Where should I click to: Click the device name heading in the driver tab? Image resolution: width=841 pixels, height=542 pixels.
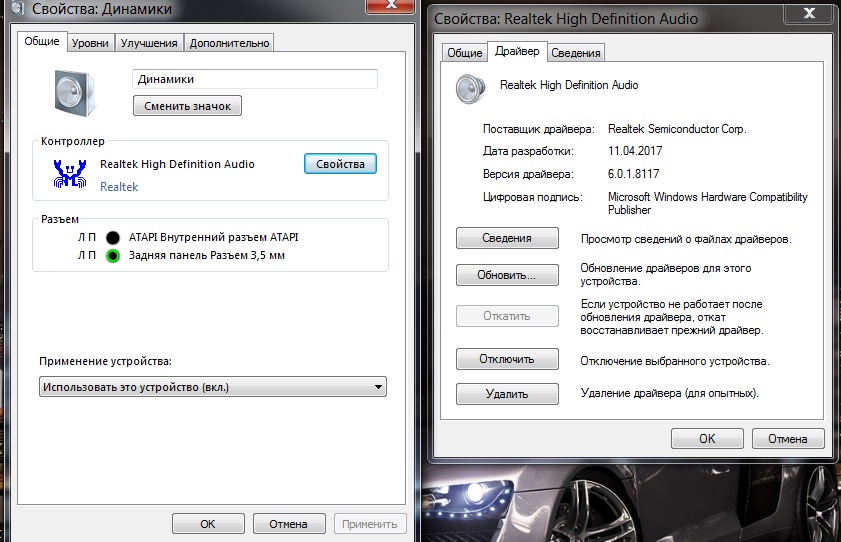[x=569, y=85]
